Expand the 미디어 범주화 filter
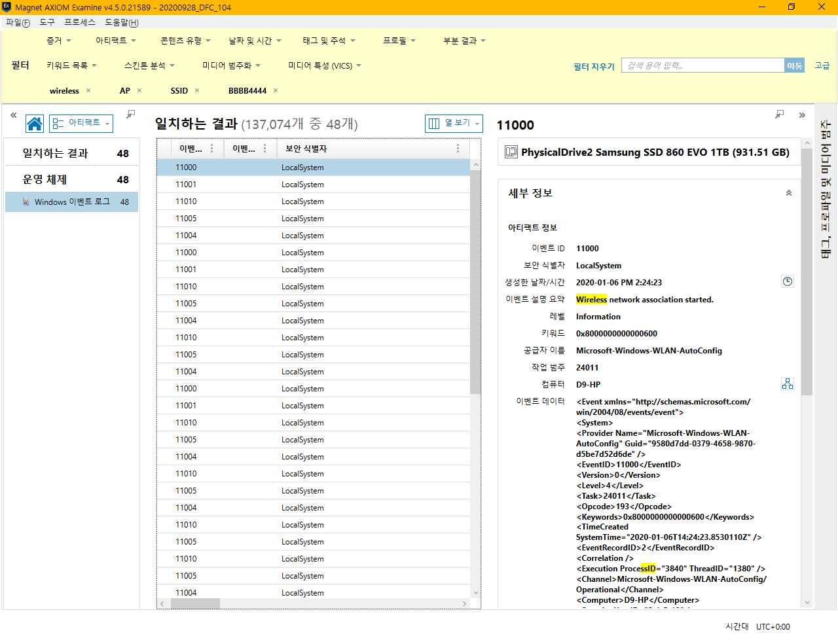 pos(231,65)
